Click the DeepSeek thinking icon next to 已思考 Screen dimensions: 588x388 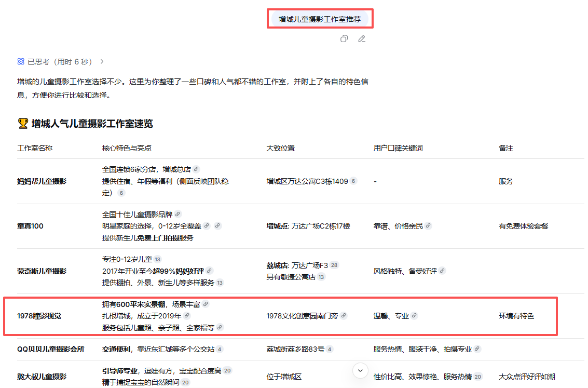[21, 61]
